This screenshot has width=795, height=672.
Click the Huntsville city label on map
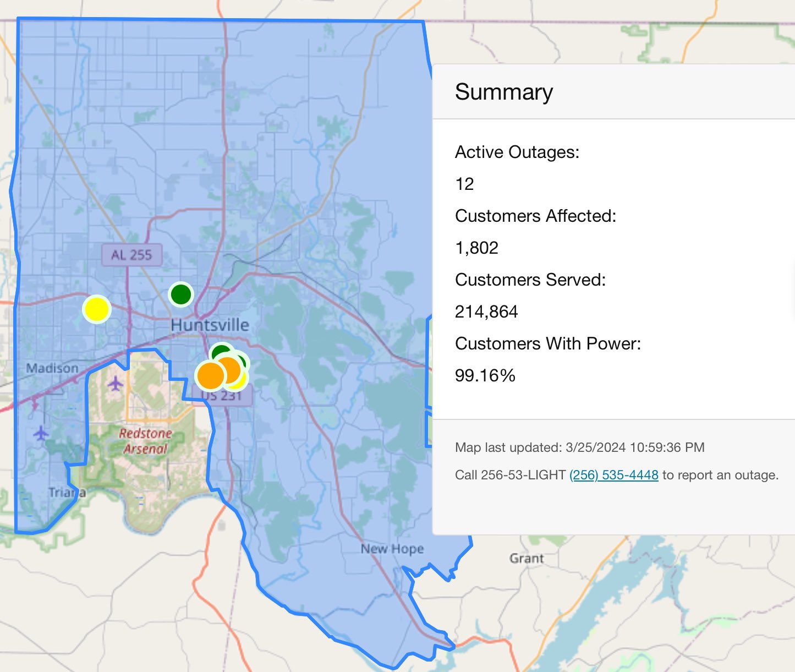tap(210, 325)
